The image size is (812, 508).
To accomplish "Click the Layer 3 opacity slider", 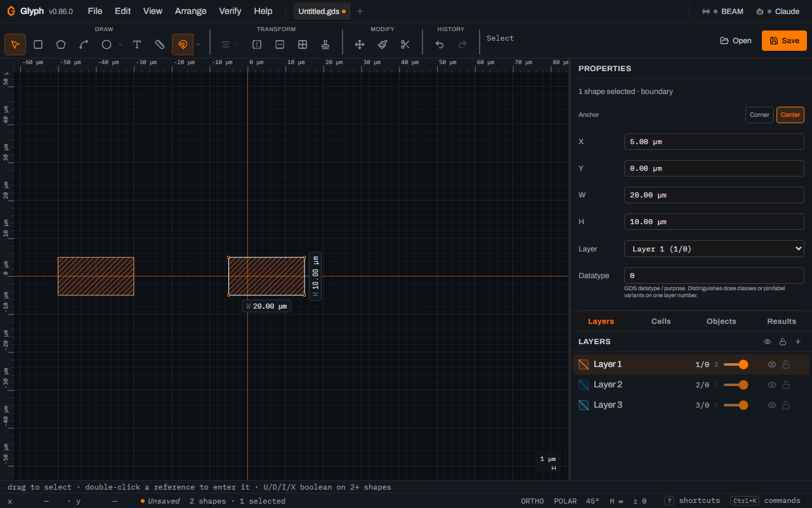I will [736, 405].
